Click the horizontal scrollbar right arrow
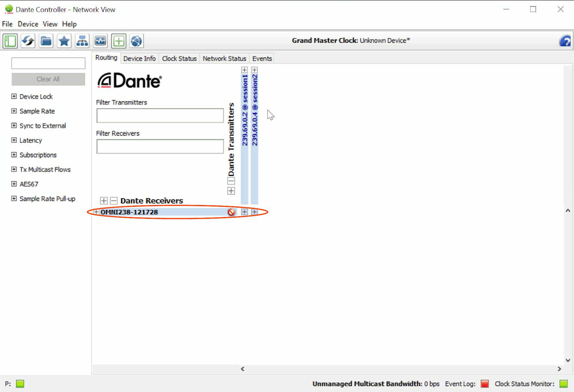Image resolution: width=574 pixels, height=392 pixels. click(559, 369)
